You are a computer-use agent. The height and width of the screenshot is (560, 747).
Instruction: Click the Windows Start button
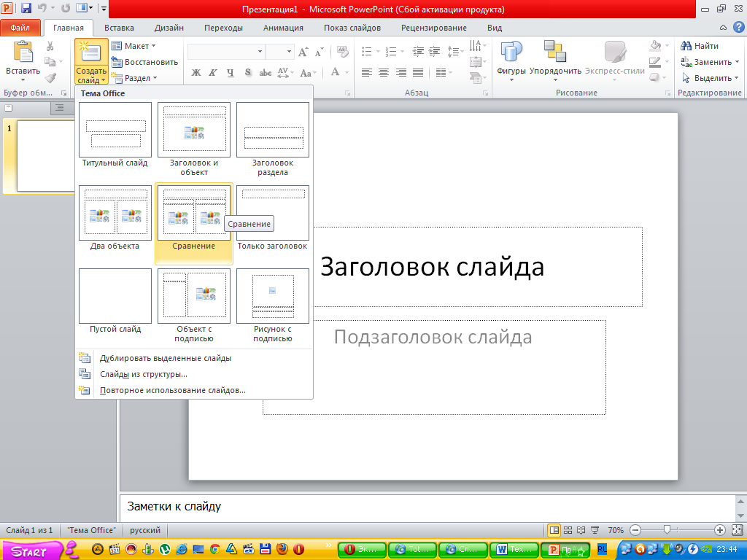[31, 551]
